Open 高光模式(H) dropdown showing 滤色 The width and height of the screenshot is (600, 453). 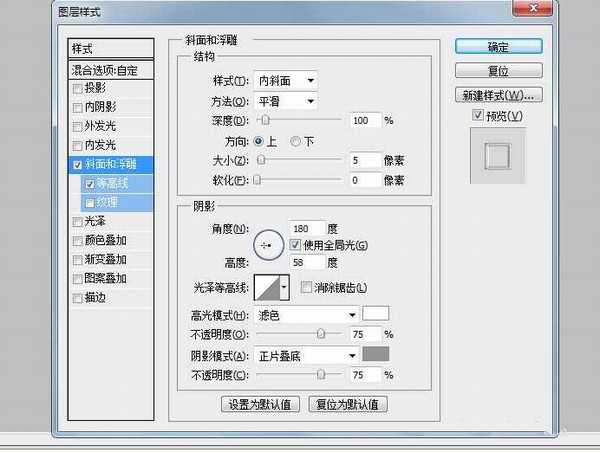[306, 315]
